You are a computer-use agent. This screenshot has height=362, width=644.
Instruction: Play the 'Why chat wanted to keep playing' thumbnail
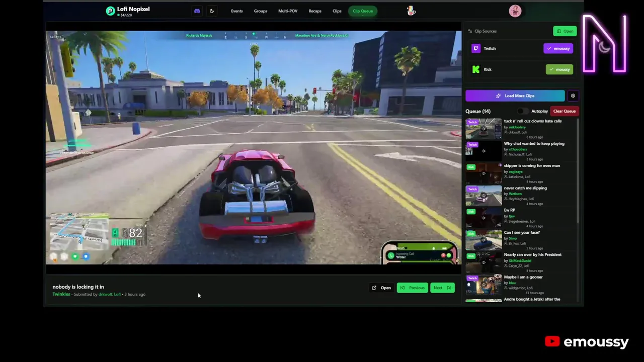(484, 151)
